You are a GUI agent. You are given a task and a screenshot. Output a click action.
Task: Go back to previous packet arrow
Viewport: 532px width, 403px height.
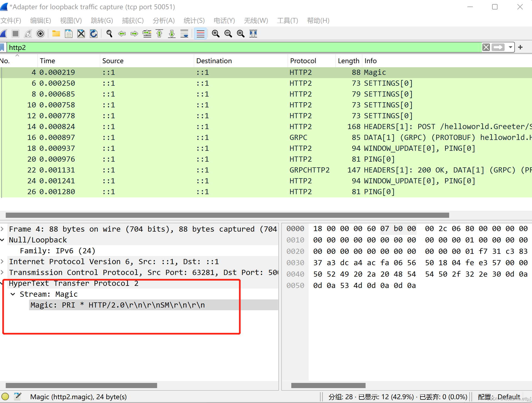coord(122,34)
